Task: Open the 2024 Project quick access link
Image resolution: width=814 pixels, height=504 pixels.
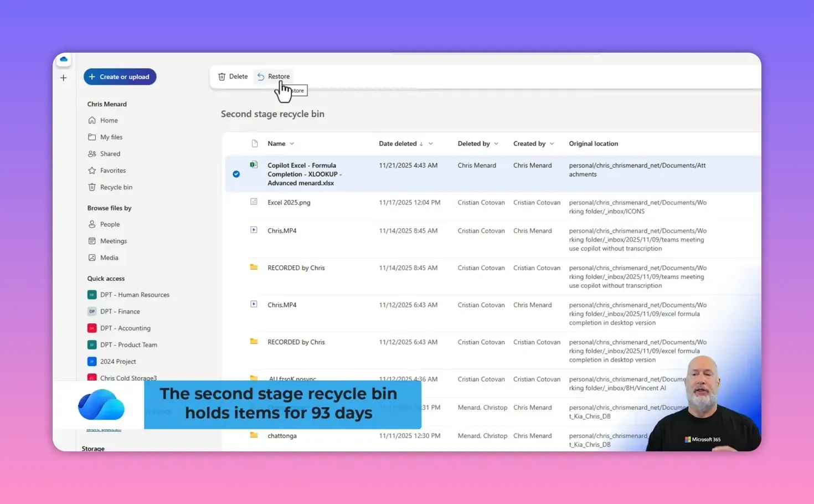Action: (118, 361)
